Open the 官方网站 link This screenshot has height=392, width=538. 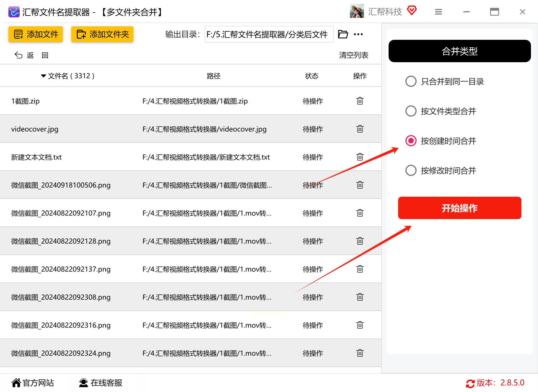coord(33,383)
